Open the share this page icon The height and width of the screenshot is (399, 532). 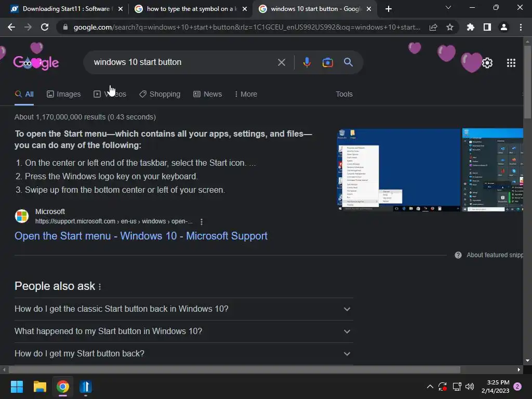click(433, 27)
